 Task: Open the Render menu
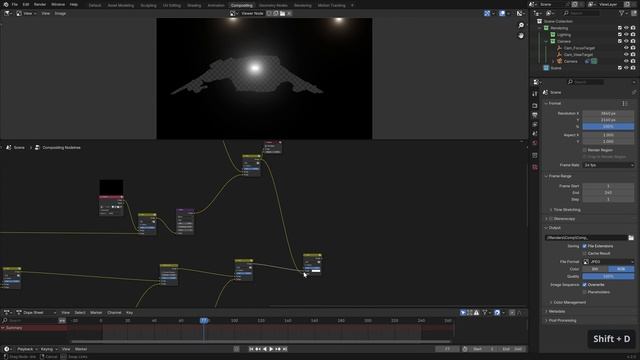[40, 4]
